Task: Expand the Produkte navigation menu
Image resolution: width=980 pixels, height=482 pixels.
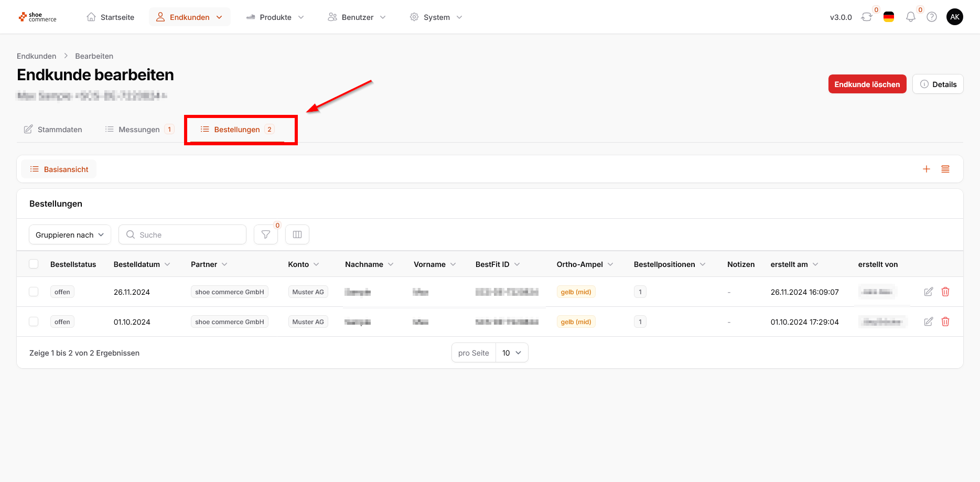Action: [x=275, y=17]
